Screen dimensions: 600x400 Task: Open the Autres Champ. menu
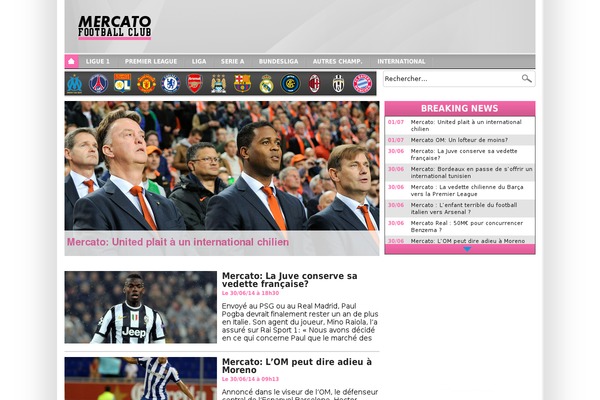[337, 61]
